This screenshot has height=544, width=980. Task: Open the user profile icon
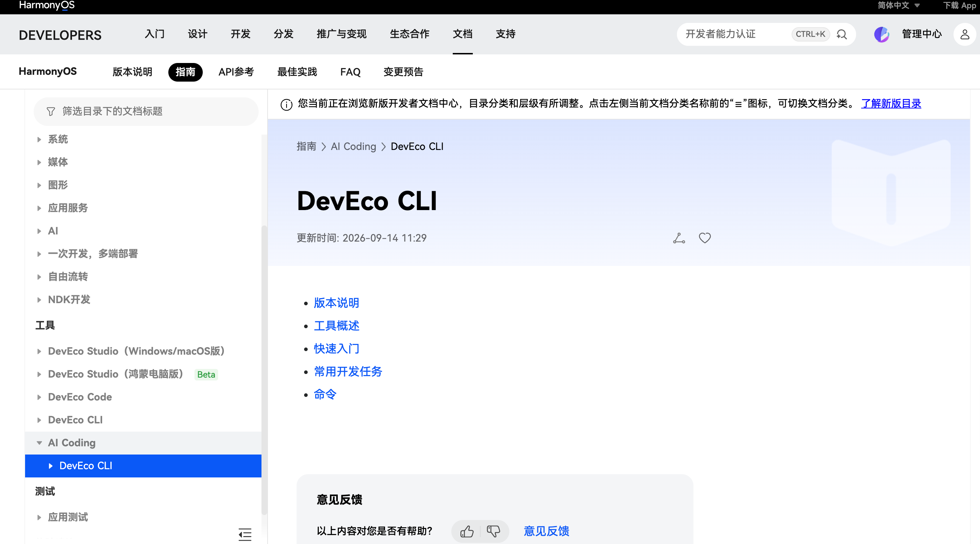coord(964,34)
